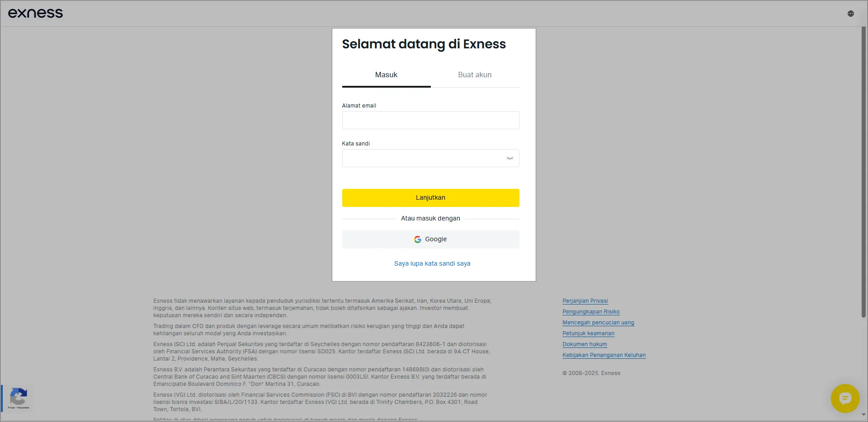
Task: Click the Exness logo
Action: pyautogui.click(x=35, y=13)
